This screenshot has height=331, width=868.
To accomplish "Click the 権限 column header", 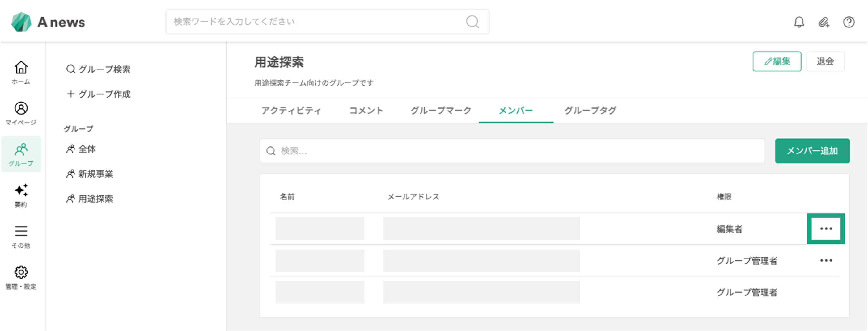I will pos(724,197).
